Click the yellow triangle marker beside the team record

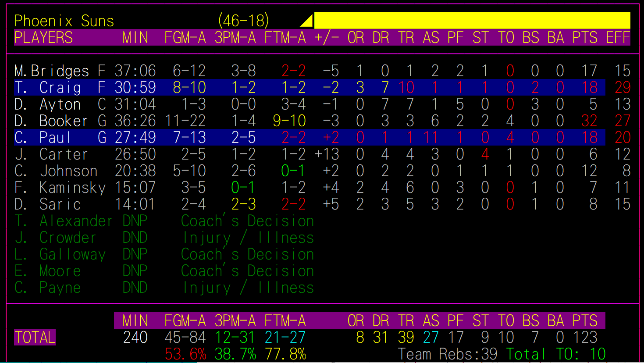[307, 21]
